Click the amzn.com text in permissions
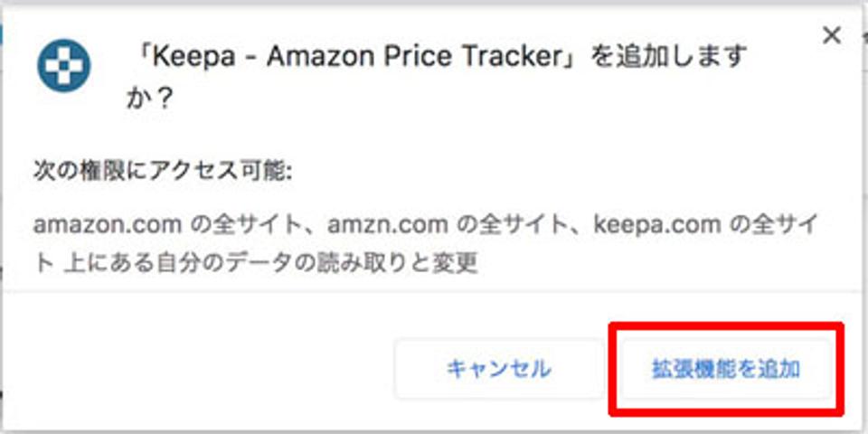868x434 pixels. click(388, 225)
